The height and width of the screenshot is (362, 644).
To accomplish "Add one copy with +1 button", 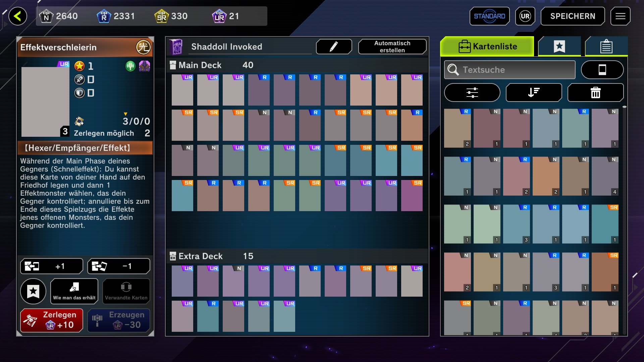I will pyautogui.click(x=52, y=266).
